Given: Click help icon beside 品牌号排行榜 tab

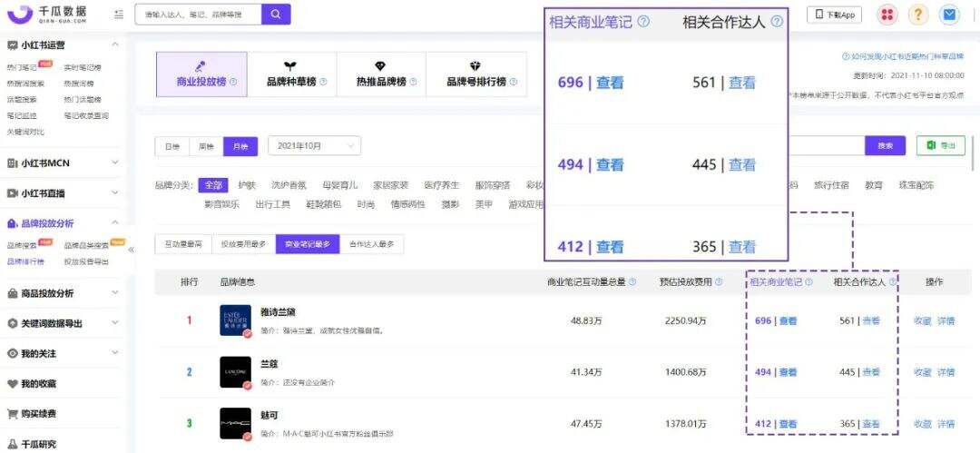Looking at the screenshot, I should pyautogui.click(x=513, y=82).
